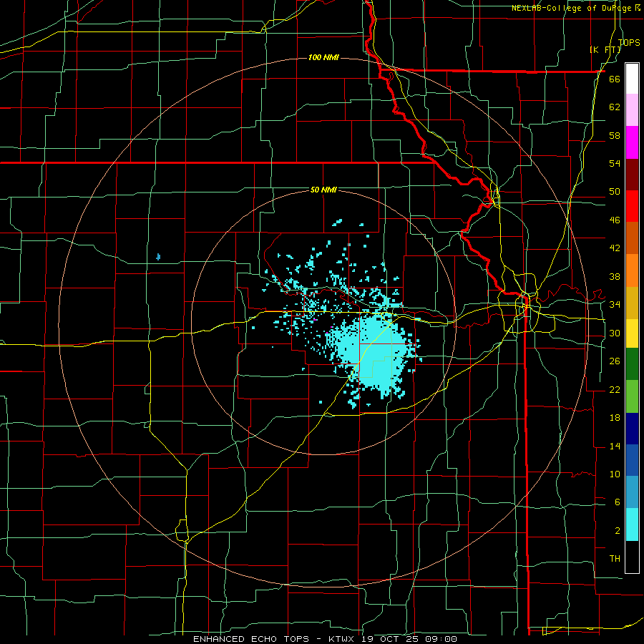644x644 pixels.
Task: Click the "62" legend value
Action: (615, 107)
